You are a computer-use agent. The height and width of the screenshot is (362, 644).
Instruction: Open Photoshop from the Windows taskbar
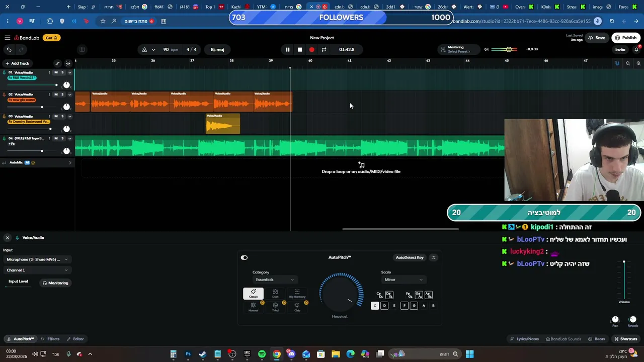click(188, 354)
